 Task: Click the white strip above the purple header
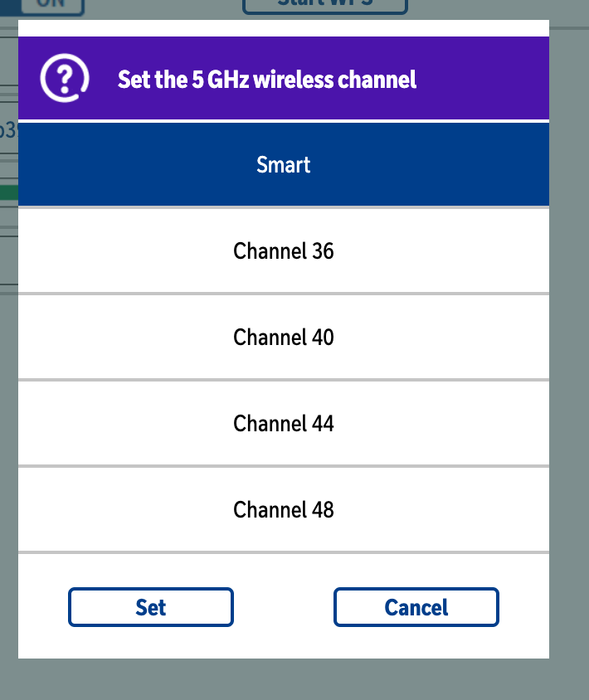click(284, 28)
